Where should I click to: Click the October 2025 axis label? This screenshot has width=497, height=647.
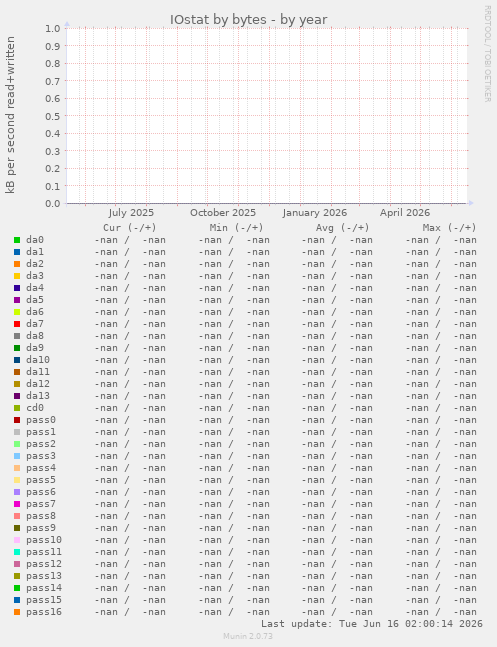223,213
